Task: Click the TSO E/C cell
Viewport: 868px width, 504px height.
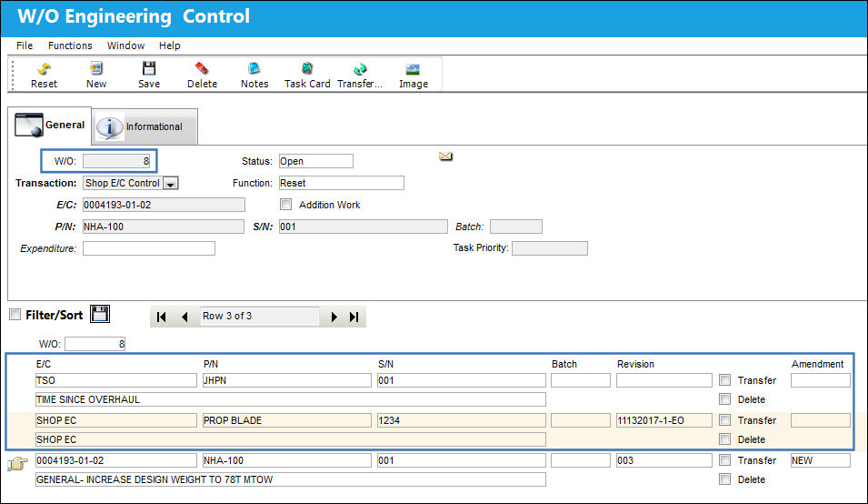Action: (x=116, y=380)
